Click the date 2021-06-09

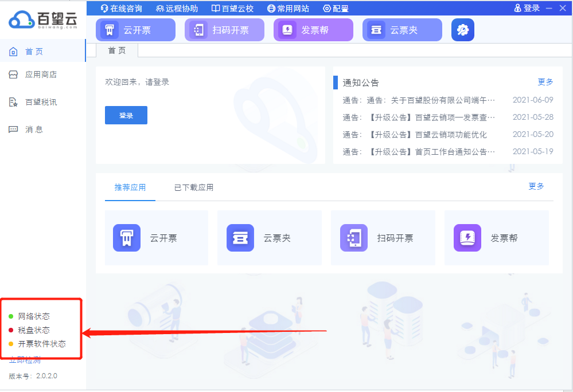(x=533, y=100)
